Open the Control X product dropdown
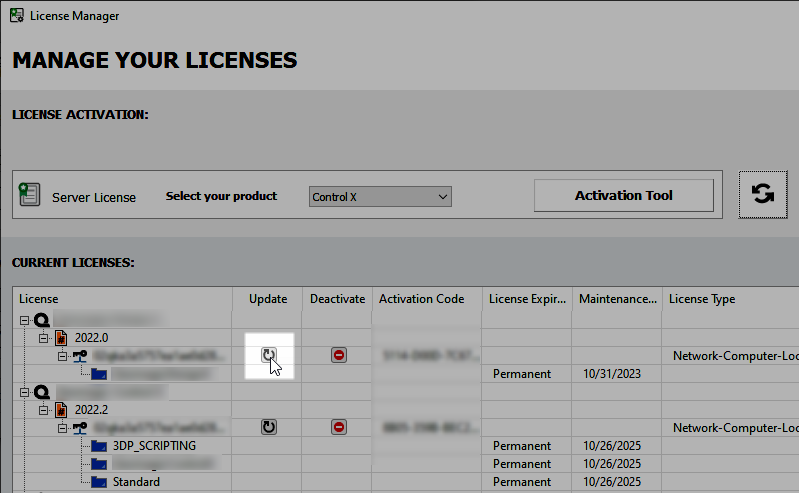Screen dimensions: 799x493 pyautogui.click(x=380, y=197)
